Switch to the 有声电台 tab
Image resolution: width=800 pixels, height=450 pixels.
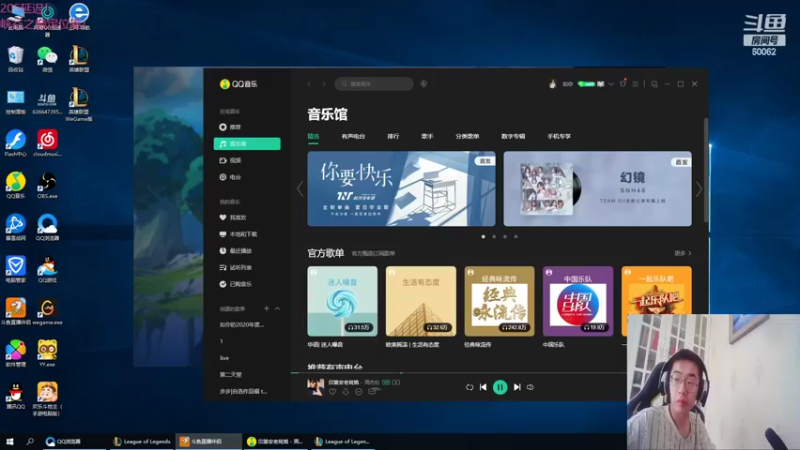pyautogui.click(x=353, y=136)
